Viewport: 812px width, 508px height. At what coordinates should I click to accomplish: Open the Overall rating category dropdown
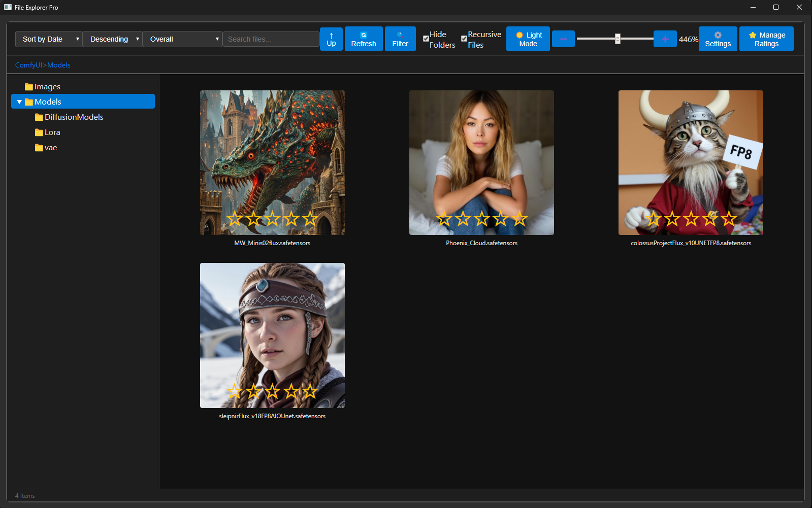[182, 39]
